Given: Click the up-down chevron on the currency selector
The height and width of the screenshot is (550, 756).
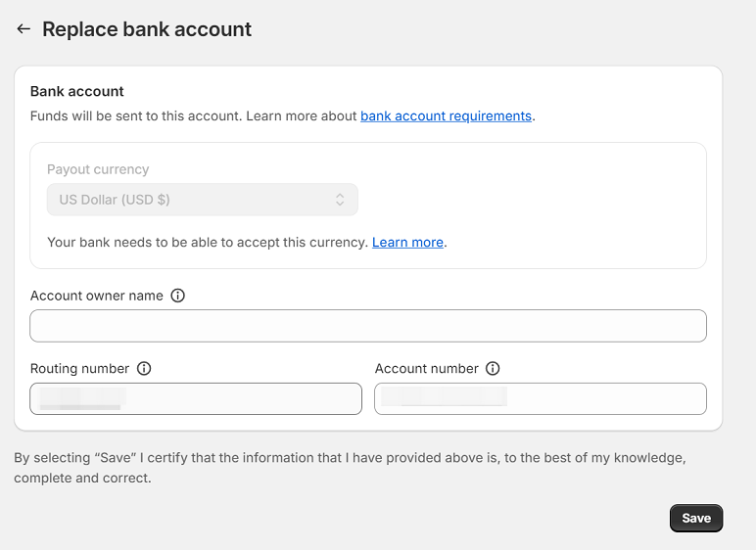Looking at the screenshot, I should (x=340, y=200).
